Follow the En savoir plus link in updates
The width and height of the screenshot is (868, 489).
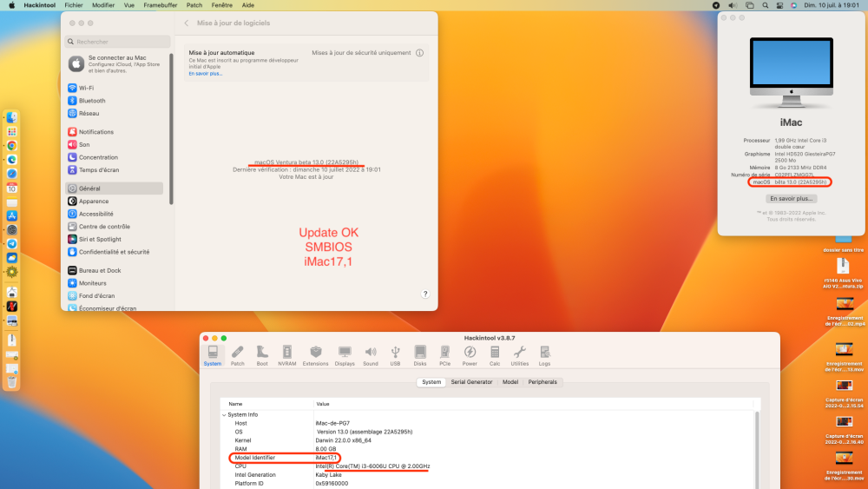(206, 74)
